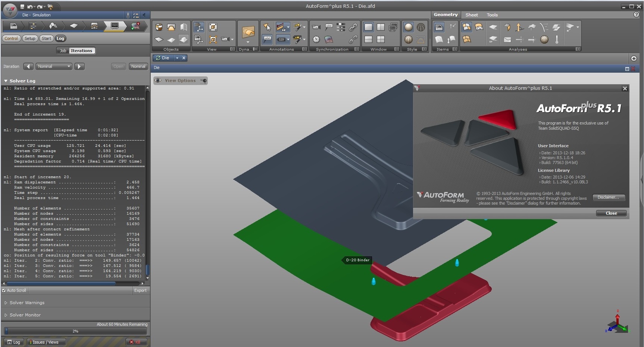
Task: Click the single window layout icon
Action: coord(368,27)
